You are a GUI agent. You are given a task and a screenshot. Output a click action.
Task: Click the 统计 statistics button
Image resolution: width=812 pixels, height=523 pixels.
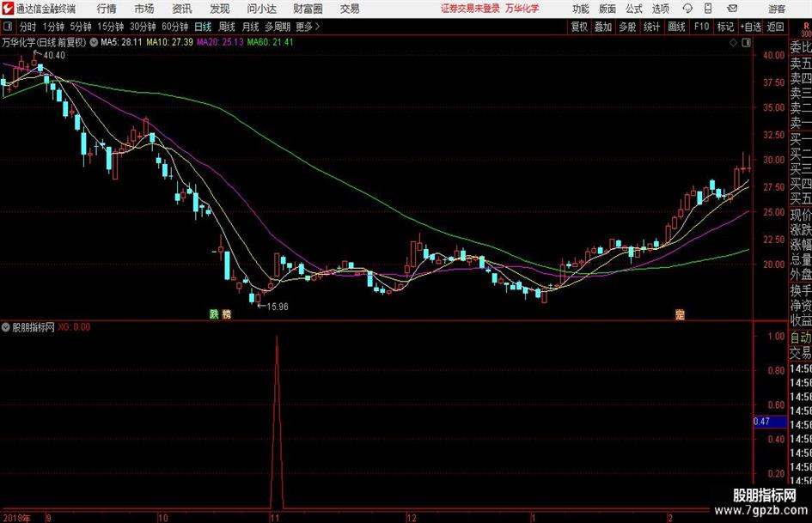(652, 27)
